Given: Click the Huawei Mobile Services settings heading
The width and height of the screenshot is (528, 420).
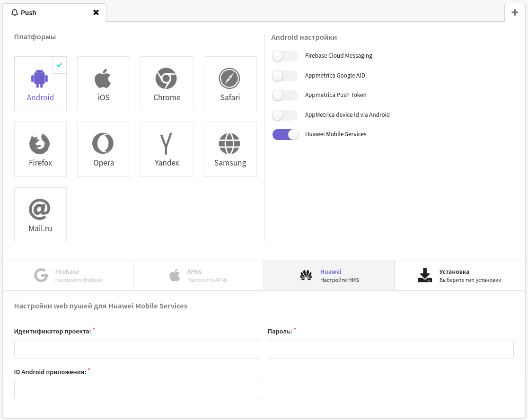Looking at the screenshot, I should click(101, 306).
